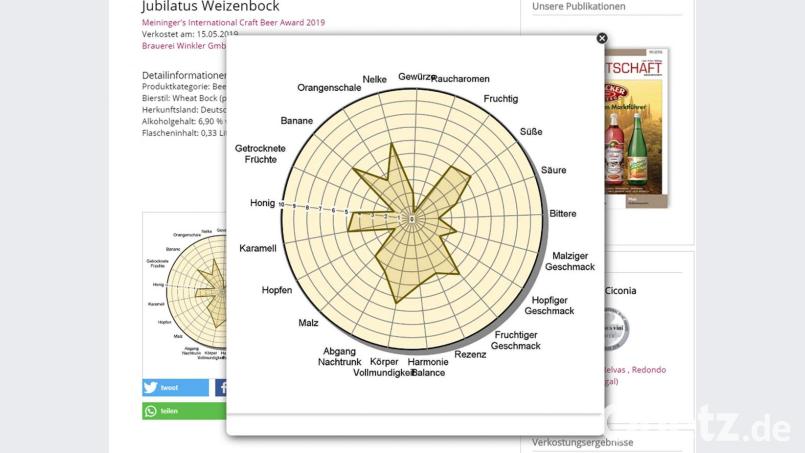The image size is (805, 453).
Task: Click the Unsere Publikationen heading
Action: [x=579, y=6]
